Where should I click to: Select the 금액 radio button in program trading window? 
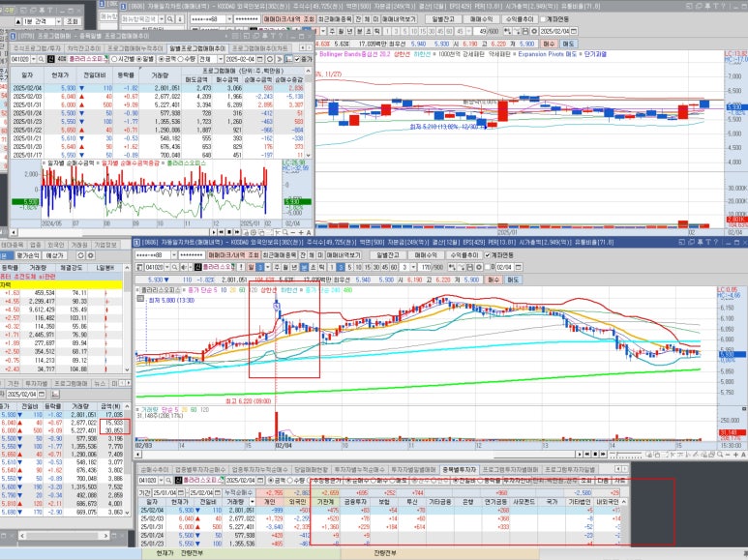pyautogui.click(x=162, y=59)
